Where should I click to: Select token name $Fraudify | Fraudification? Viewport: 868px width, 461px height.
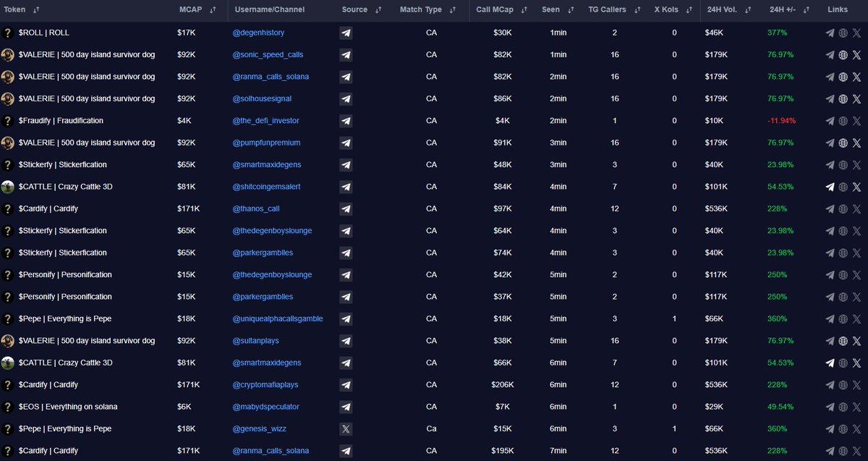pos(61,121)
